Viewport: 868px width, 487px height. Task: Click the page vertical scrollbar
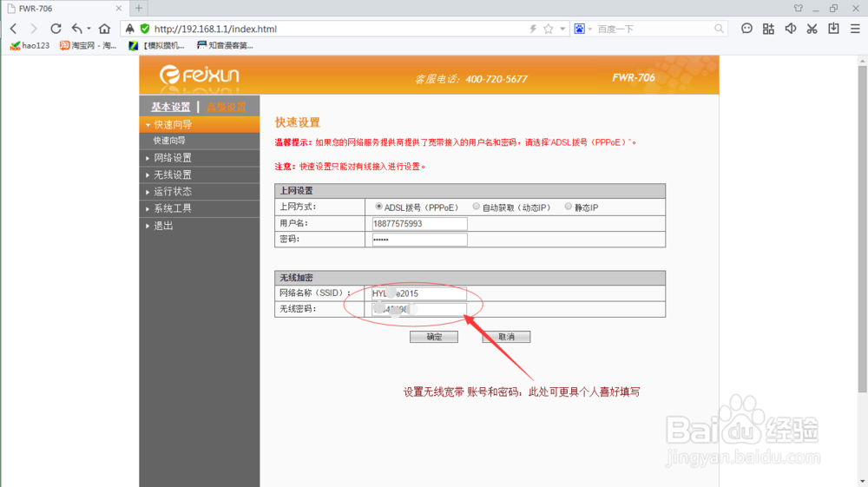pyautogui.click(x=863, y=229)
